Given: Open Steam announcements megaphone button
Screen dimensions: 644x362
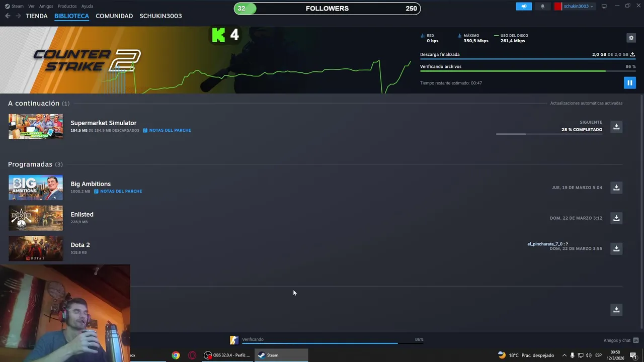Looking at the screenshot, I should point(524,7).
